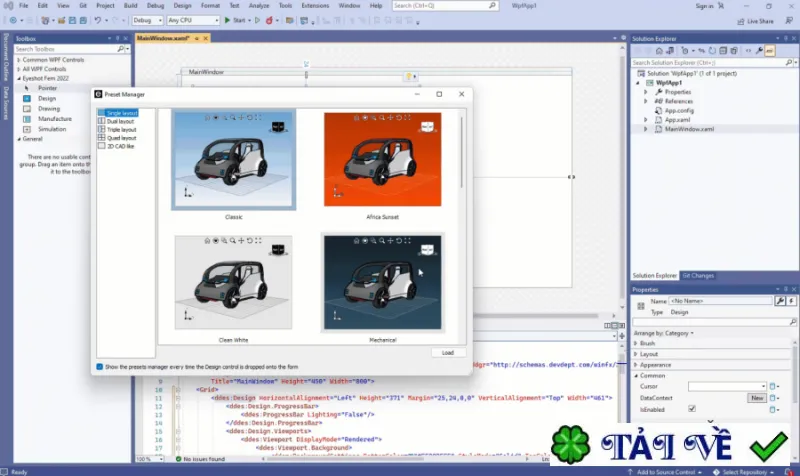800x476 pixels.
Task: Click Add to Source Control in status bar
Action: click(664, 472)
